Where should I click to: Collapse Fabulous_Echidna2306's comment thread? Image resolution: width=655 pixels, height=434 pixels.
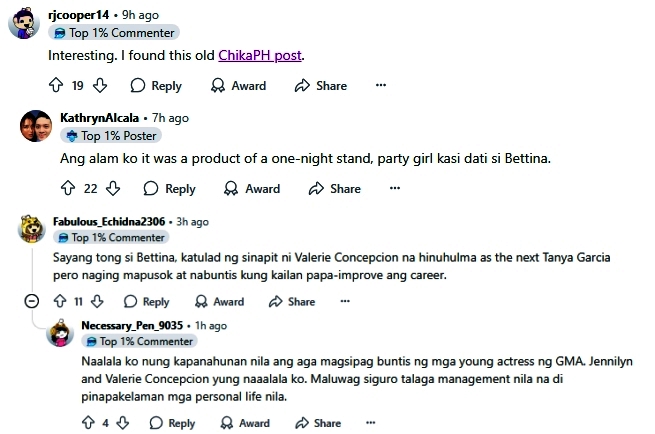[31, 301]
